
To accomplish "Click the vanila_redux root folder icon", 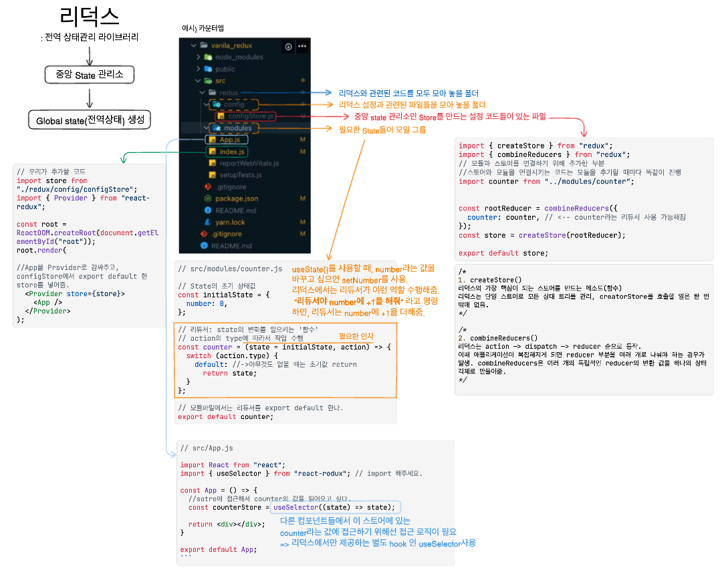I will pos(204,45).
